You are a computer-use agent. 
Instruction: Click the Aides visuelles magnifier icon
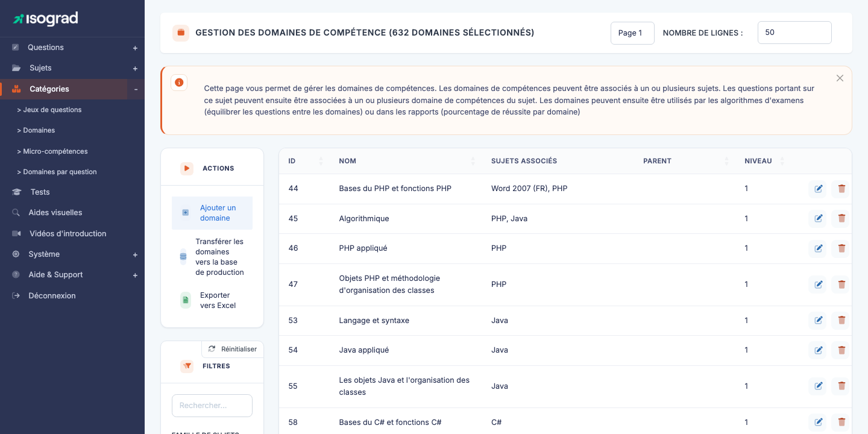pyautogui.click(x=16, y=213)
